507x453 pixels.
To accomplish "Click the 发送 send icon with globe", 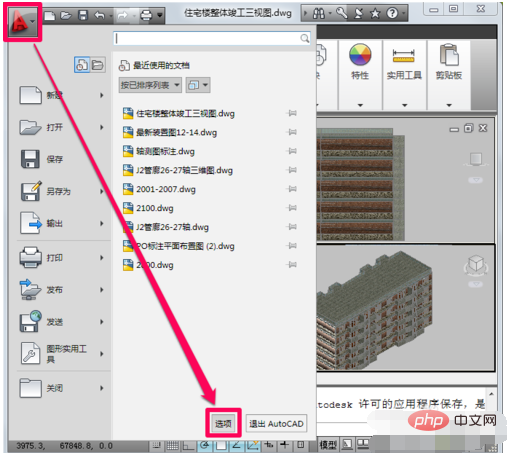I will pyautogui.click(x=30, y=321).
